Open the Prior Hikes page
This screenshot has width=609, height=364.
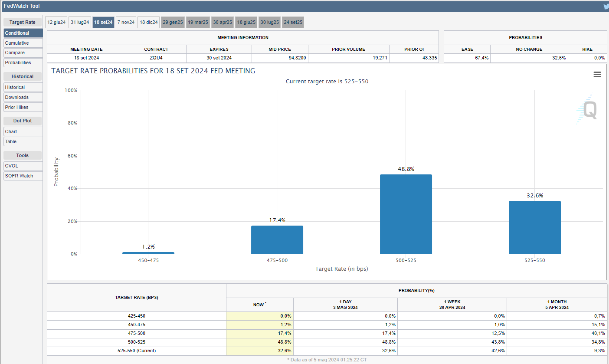23,107
